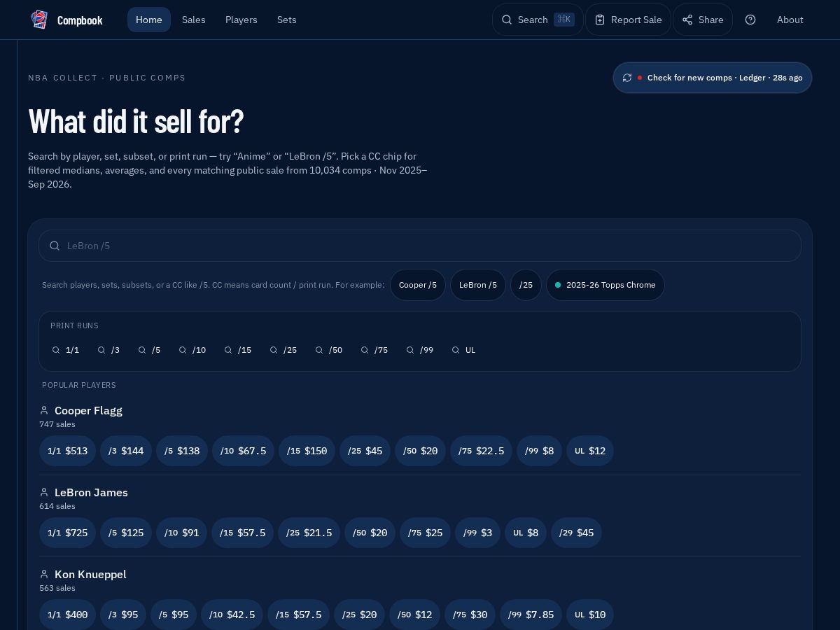Click Cooper Flagg /3 $144 chip

pos(126,451)
